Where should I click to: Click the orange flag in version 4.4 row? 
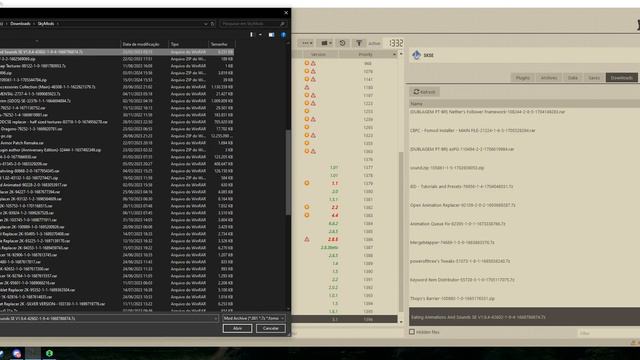click(307, 215)
